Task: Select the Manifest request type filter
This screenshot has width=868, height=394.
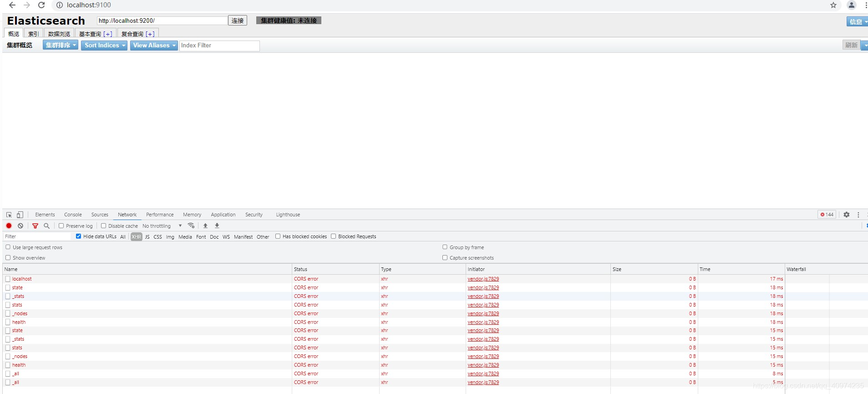Action: click(243, 237)
